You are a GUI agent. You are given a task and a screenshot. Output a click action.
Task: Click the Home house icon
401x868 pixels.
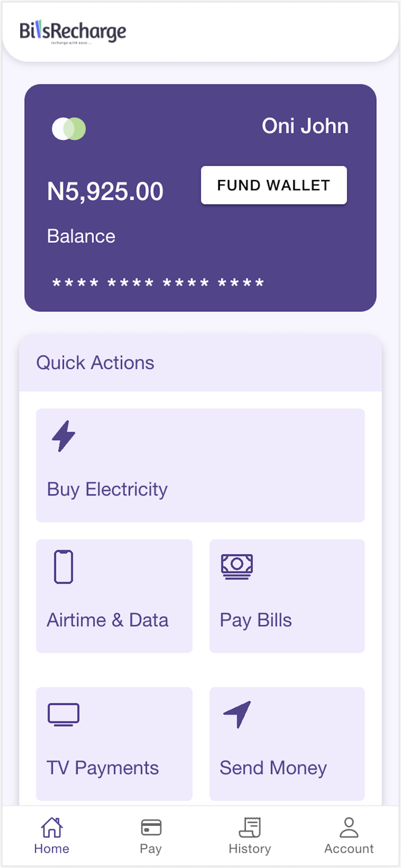click(51, 827)
